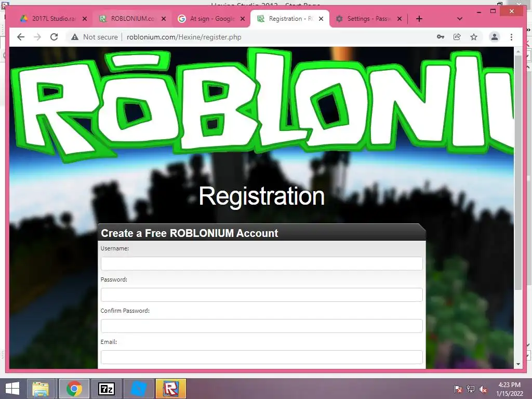Close the ROBLONIUM.com tab

(164, 19)
